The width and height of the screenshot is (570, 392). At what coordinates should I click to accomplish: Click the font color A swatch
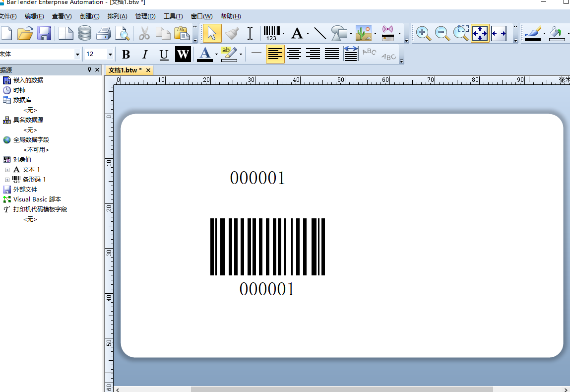[205, 54]
